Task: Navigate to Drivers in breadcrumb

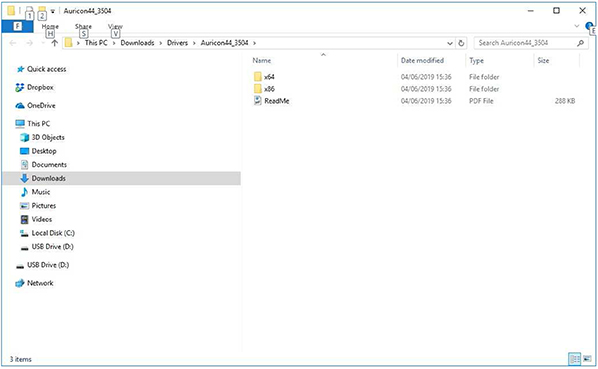Action: (x=177, y=43)
